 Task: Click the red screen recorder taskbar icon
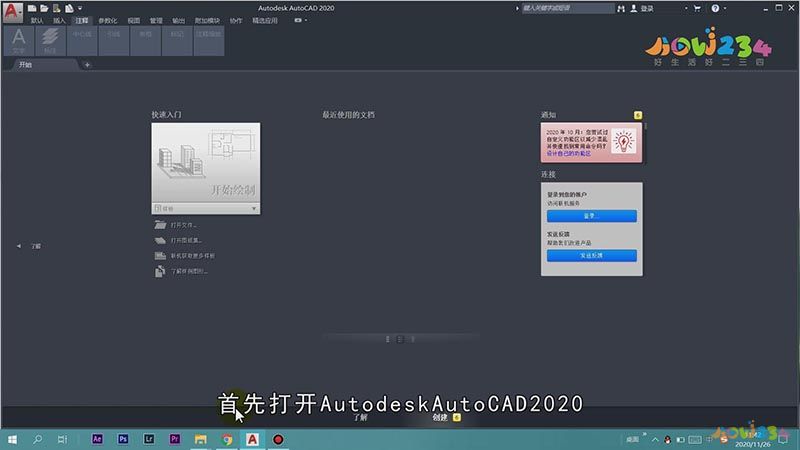[x=278, y=439]
